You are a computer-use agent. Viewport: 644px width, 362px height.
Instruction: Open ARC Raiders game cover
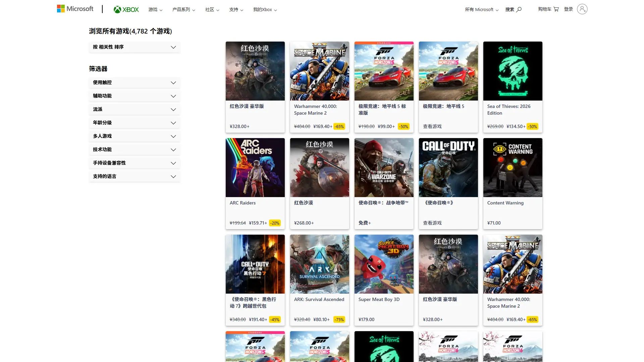pos(255,168)
